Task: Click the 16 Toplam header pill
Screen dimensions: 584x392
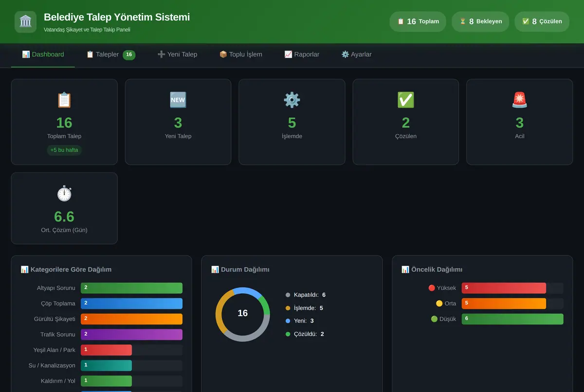Action: point(418,21)
